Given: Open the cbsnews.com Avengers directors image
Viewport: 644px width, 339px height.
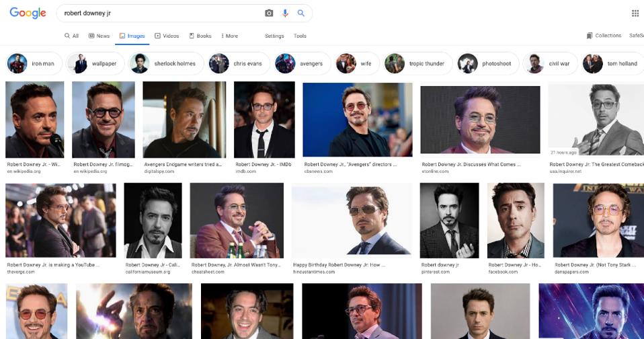Looking at the screenshot, I should coord(358,120).
